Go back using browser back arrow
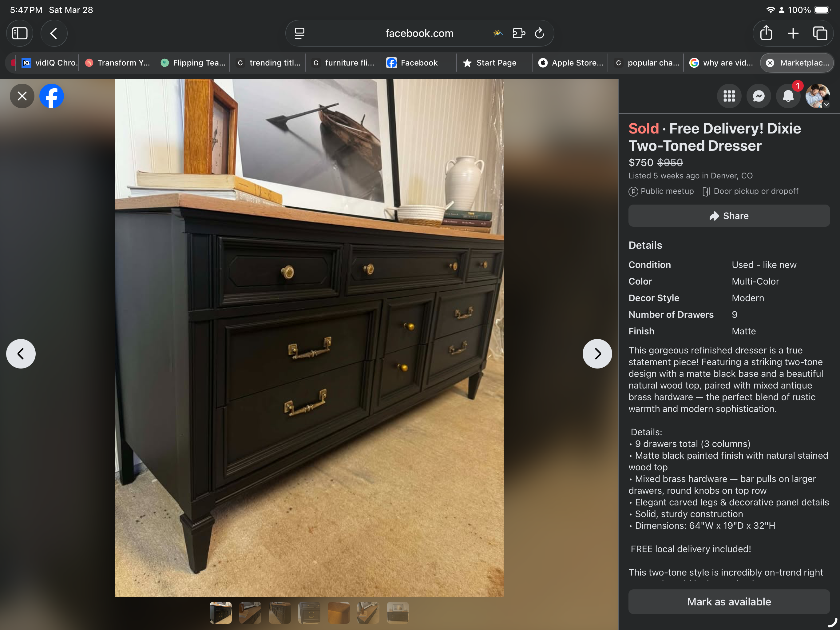Viewport: 840px width, 630px height. 54,34
